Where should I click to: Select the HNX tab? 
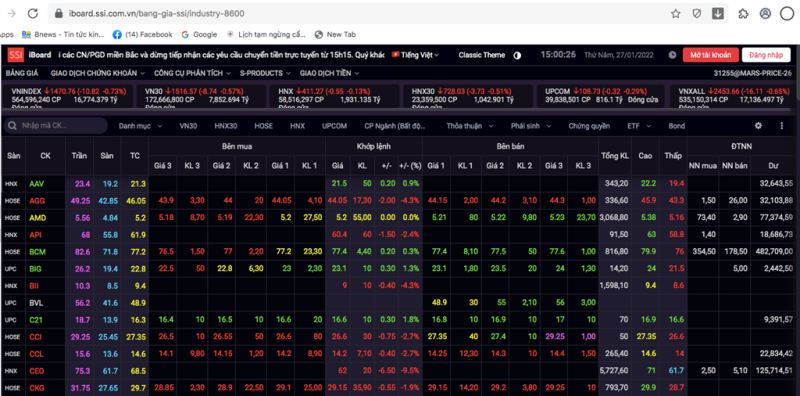297,126
